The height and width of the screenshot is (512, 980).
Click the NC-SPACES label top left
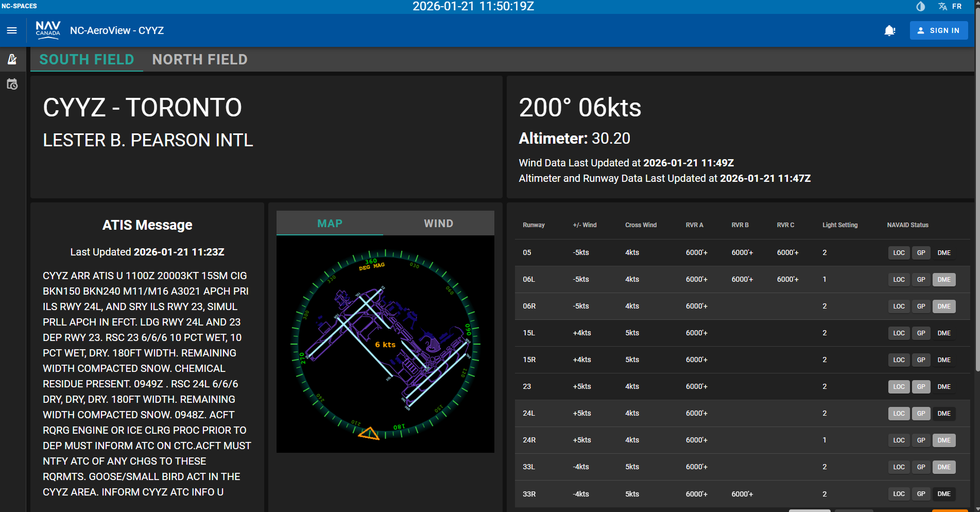[18, 6]
